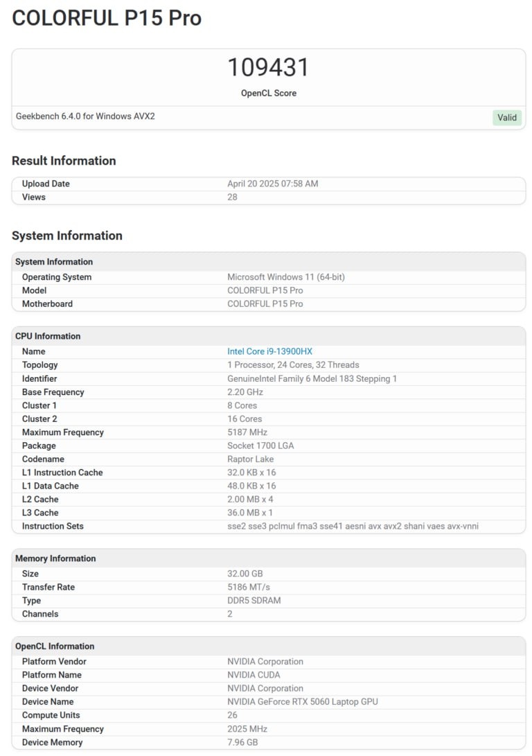Click OpenCL Maximum Frequency value 2025 MHz
This screenshot has width=532, height=756.
(x=247, y=730)
